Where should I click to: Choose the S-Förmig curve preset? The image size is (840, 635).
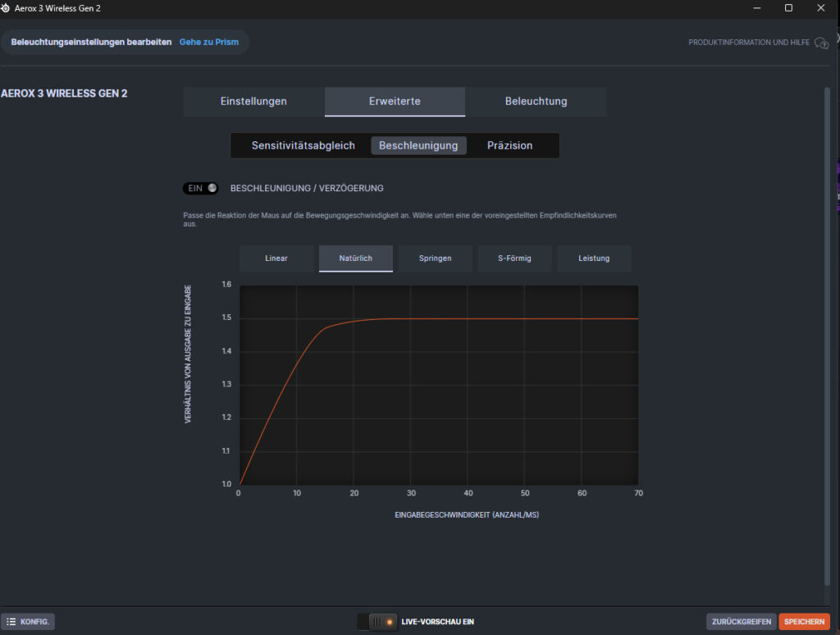[x=514, y=258]
